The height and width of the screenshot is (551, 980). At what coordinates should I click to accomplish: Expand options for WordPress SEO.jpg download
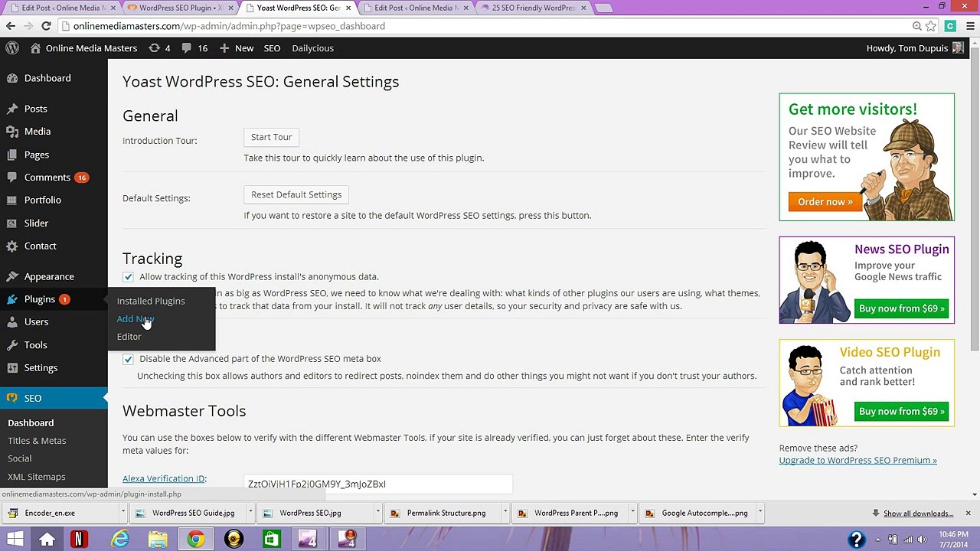377,513
